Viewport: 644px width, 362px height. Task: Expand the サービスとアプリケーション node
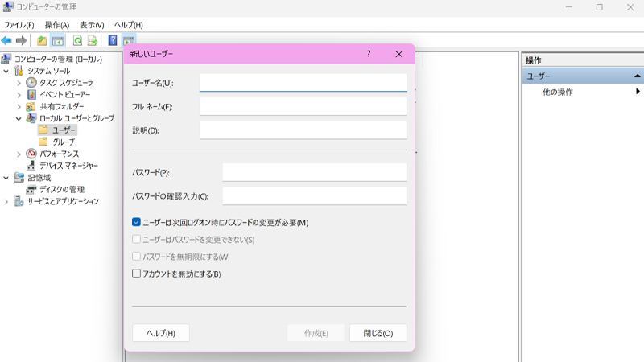point(6,202)
